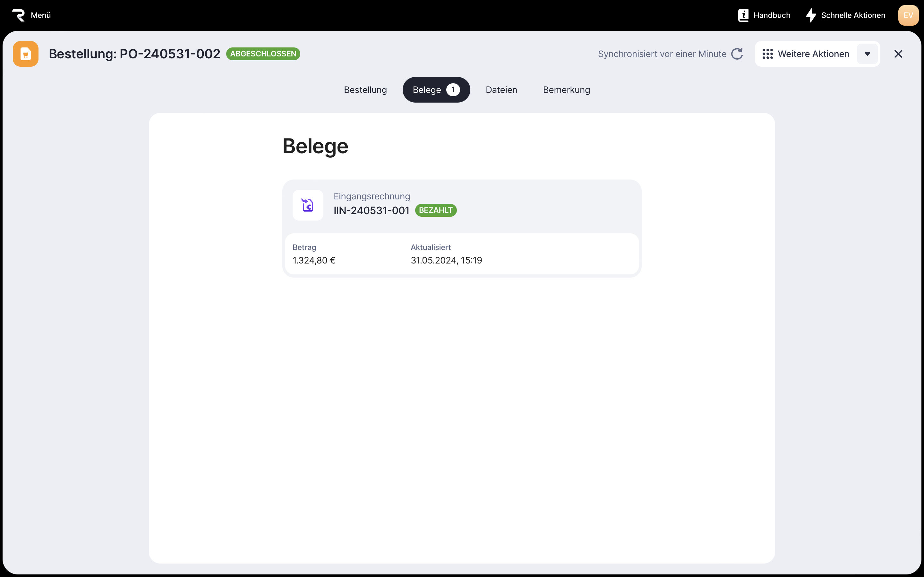Click the BEZAHLT status badge
Image resolution: width=924 pixels, height=577 pixels.
coord(436,210)
